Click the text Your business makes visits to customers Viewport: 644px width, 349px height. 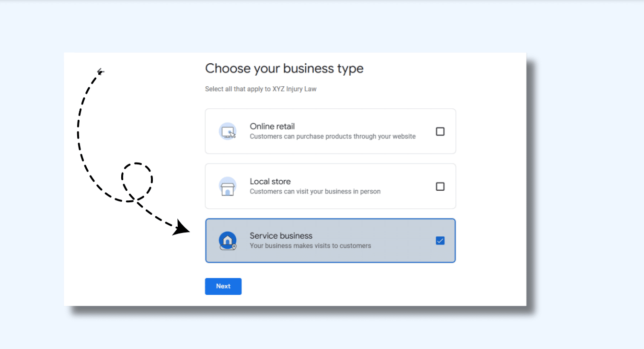[x=310, y=245]
